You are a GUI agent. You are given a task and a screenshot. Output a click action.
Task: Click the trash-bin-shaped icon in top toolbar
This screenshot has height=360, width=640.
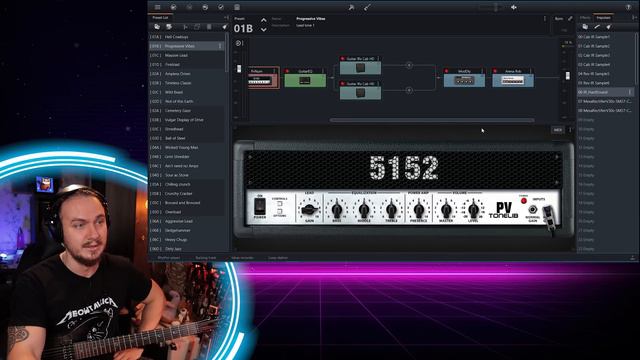click(237, 7)
